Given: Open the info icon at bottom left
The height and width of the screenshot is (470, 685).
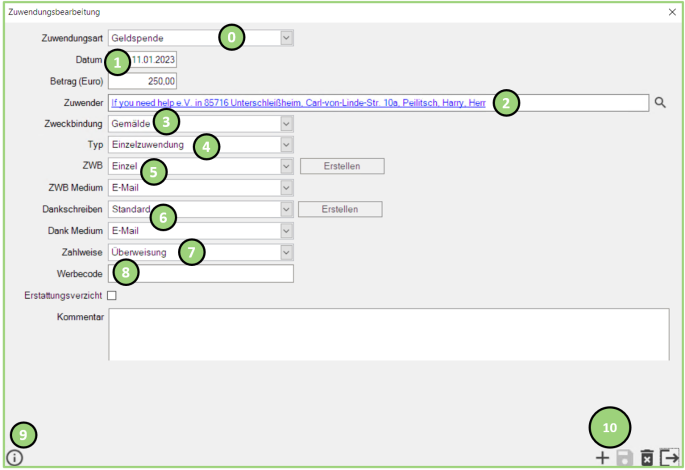Looking at the screenshot, I should [15, 458].
